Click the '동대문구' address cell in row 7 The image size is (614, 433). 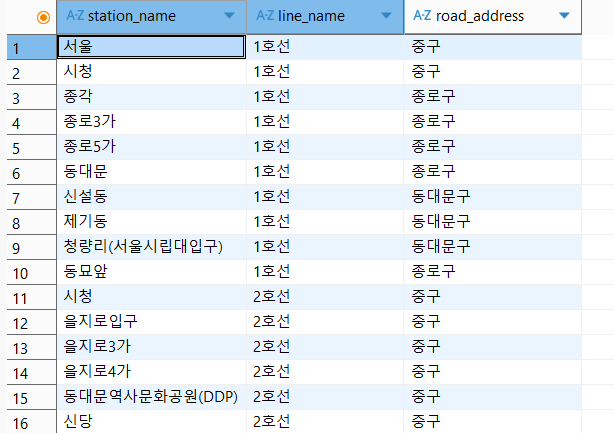tap(493, 197)
